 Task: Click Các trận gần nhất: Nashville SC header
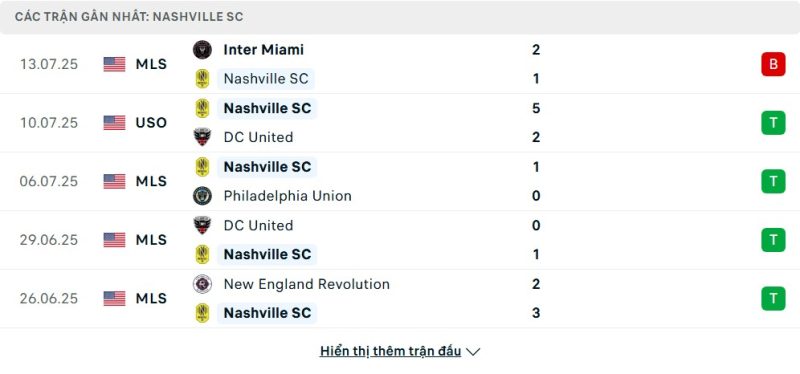pyautogui.click(x=129, y=17)
